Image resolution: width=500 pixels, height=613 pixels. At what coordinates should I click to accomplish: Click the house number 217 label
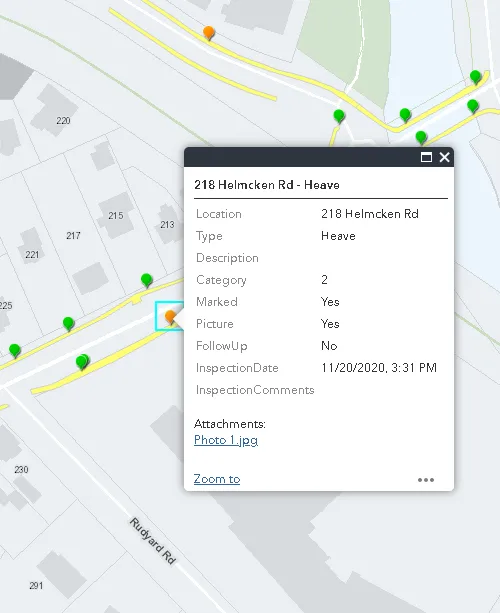tap(73, 236)
